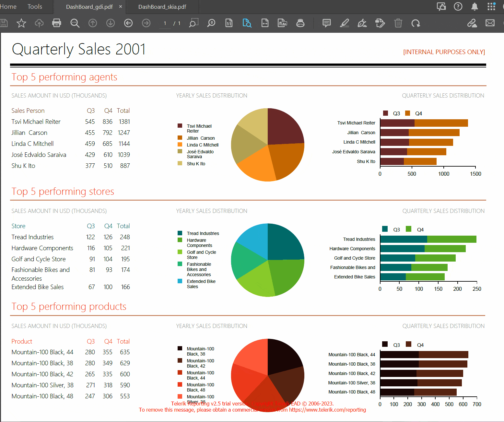This screenshot has height=422, width=504.
Task: Upload the document to cloud
Action: tap(39, 23)
